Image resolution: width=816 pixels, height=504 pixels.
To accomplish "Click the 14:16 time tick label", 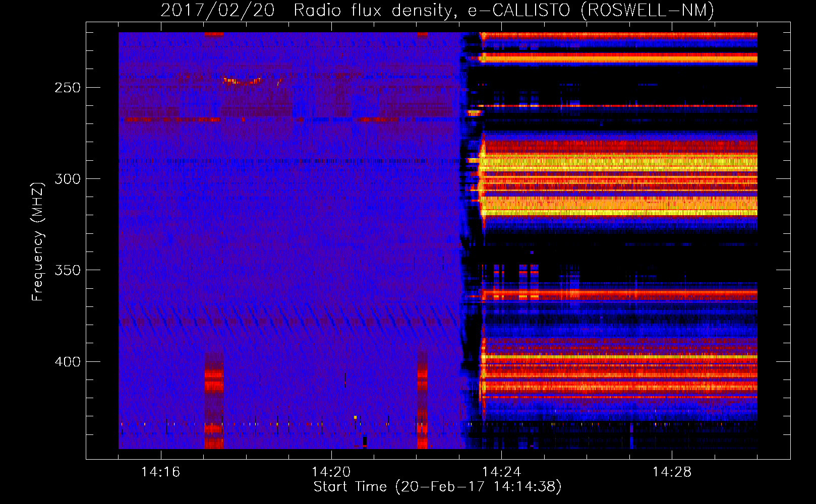I will point(160,472).
